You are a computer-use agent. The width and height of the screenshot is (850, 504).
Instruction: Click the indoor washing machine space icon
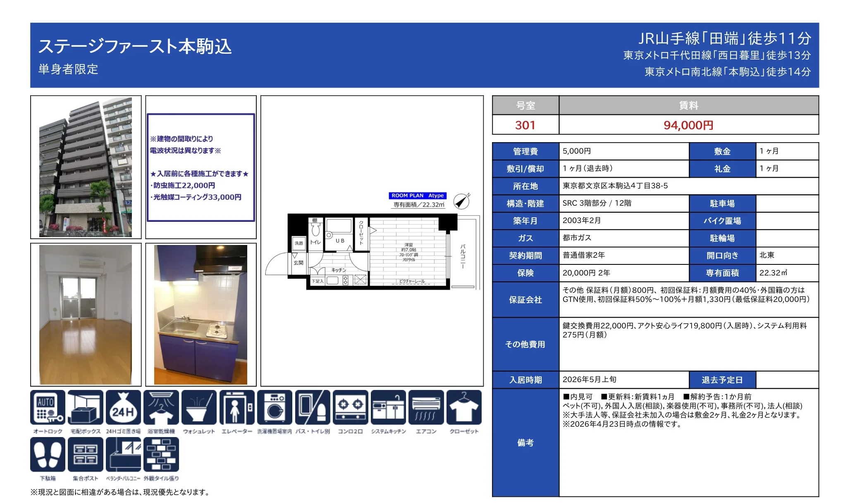[x=275, y=407]
